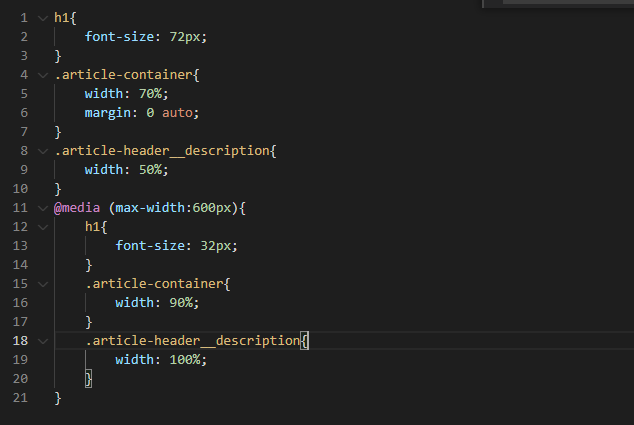The image size is (634, 425).
Task: Collapse nested .article-container on line 15
Action: click(x=42, y=284)
